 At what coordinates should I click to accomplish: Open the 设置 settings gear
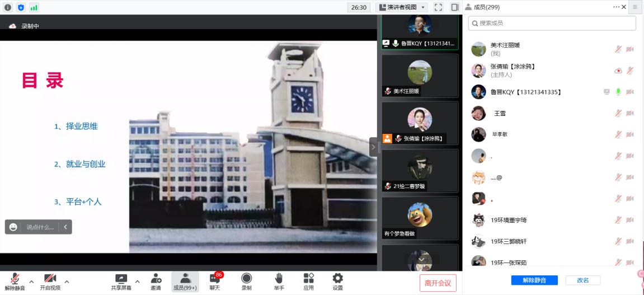(x=337, y=279)
